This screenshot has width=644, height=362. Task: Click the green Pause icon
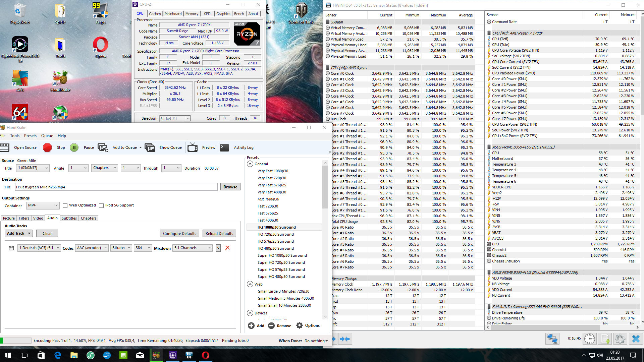tap(74, 147)
